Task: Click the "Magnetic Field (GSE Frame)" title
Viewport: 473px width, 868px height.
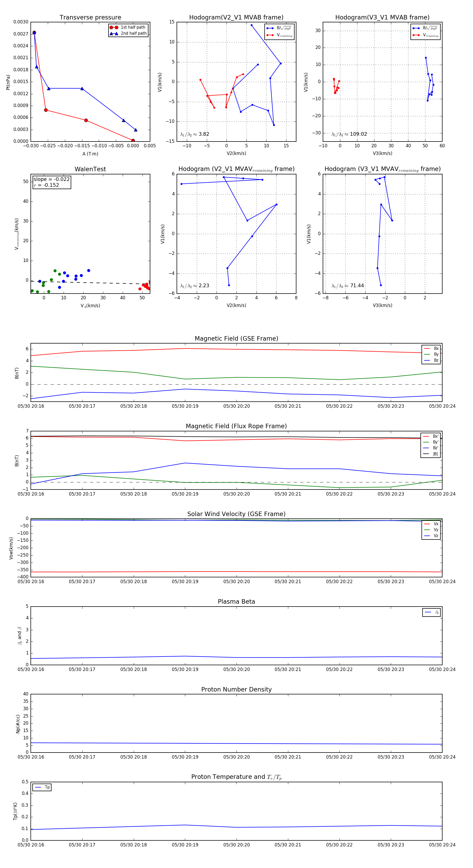Action: (x=236, y=339)
